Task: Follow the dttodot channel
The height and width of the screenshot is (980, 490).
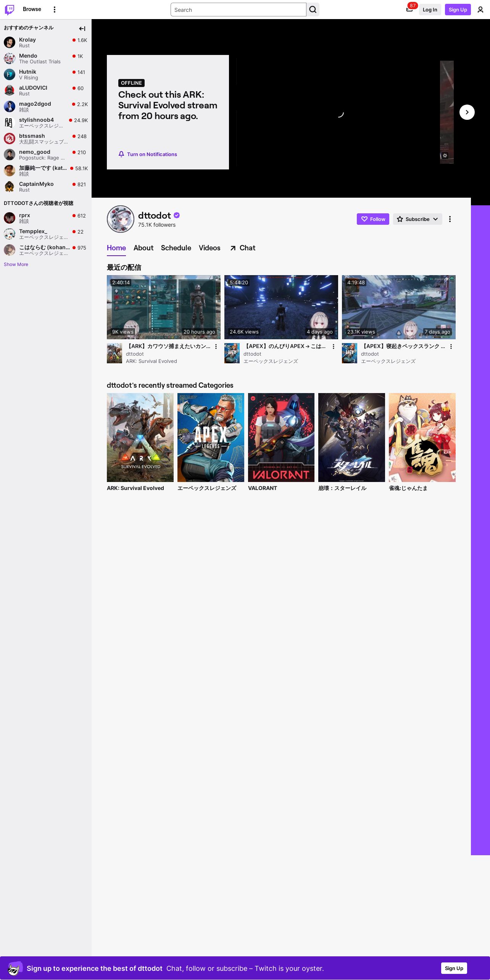Action: point(373,219)
